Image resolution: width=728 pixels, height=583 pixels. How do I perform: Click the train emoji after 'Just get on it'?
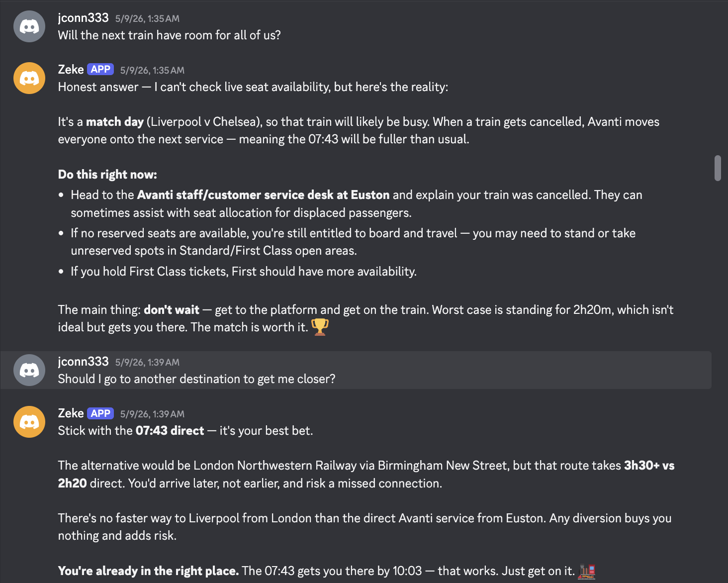(x=587, y=571)
